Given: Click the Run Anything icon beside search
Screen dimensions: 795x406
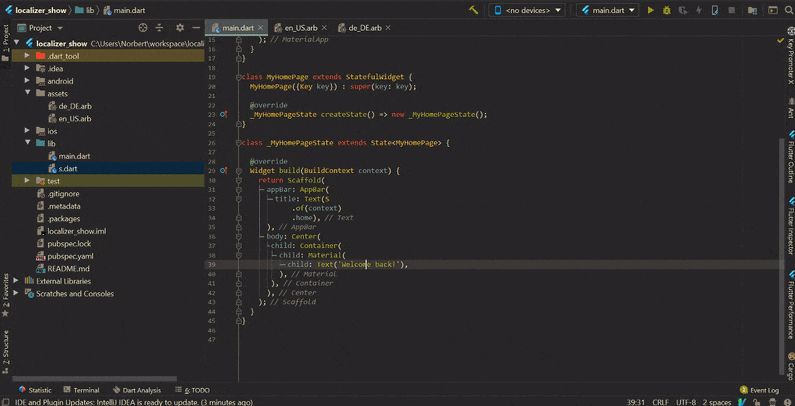Looking at the screenshot, I should pos(773,10).
